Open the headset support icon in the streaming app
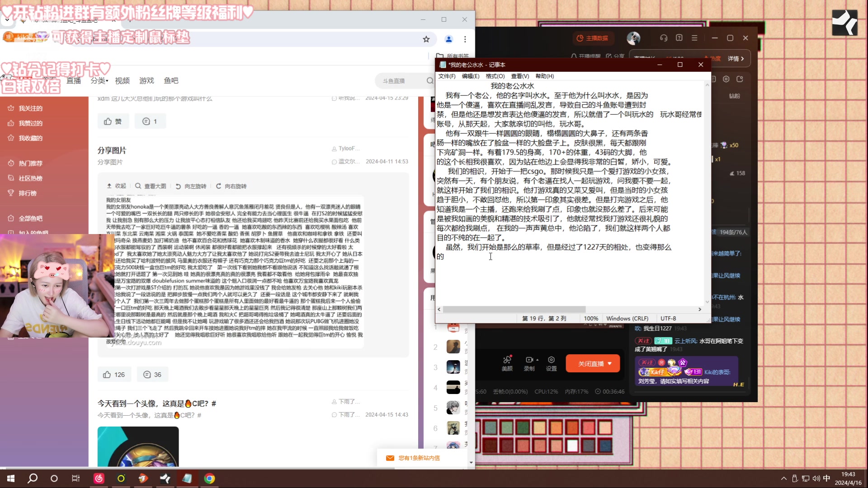This screenshot has width=868, height=488. pos(664,38)
